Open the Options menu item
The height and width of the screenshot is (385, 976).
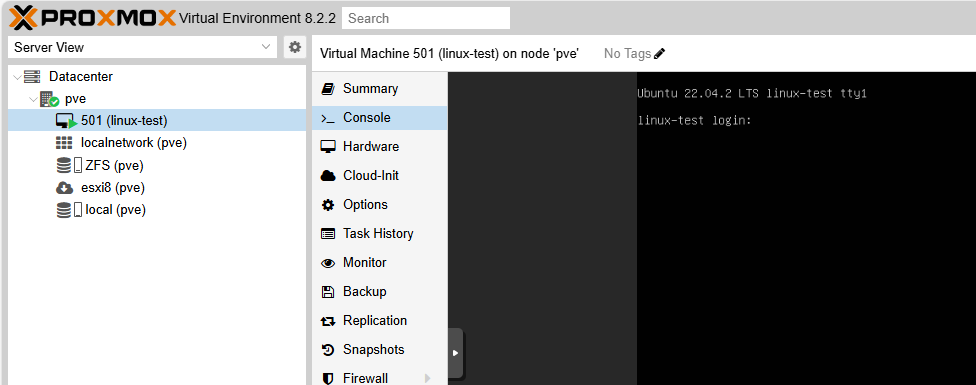pyautogui.click(x=380, y=205)
